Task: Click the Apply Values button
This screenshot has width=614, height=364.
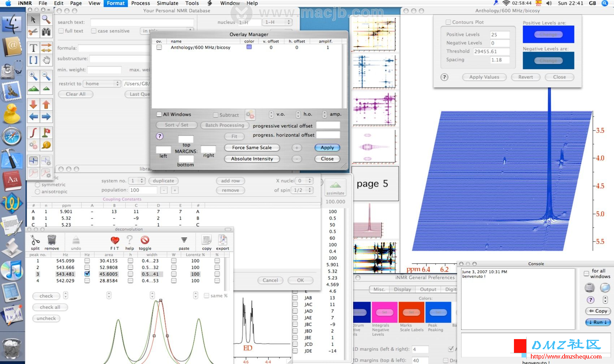Action: 484,77
